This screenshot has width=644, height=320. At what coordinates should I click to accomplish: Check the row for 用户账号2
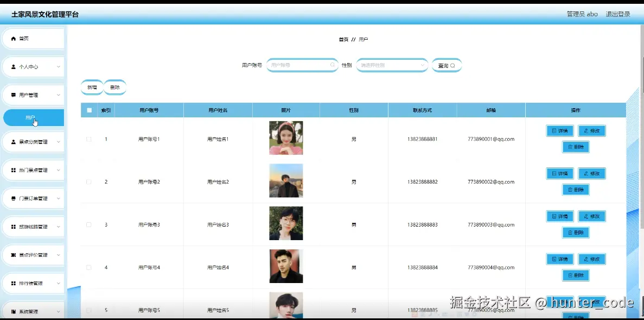click(89, 182)
